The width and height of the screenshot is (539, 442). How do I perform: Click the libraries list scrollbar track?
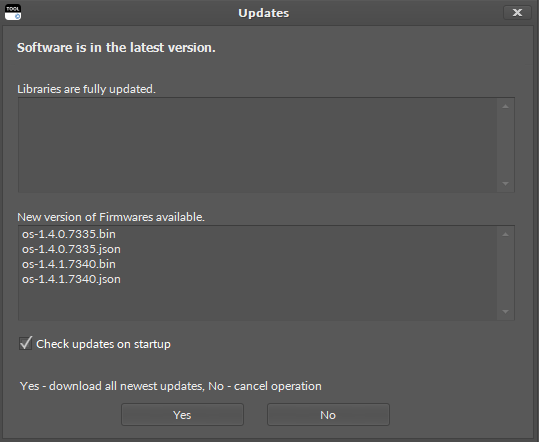(x=505, y=145)
